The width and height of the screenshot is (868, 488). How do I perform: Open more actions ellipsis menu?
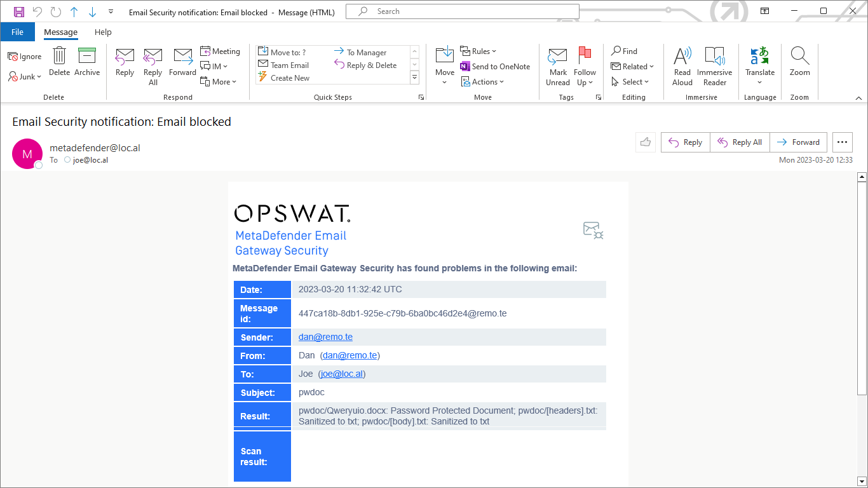(843, 142)
